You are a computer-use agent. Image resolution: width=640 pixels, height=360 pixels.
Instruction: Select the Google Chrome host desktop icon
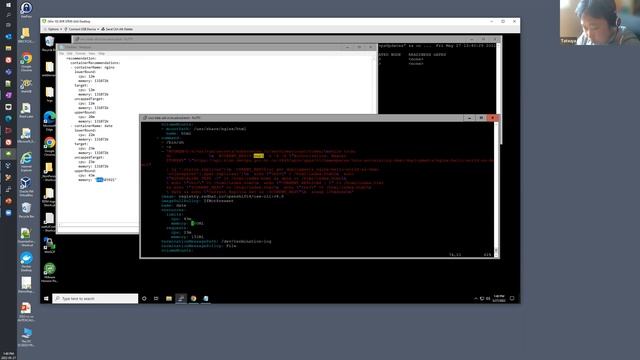pyautogui.click(x=26, y=62)
